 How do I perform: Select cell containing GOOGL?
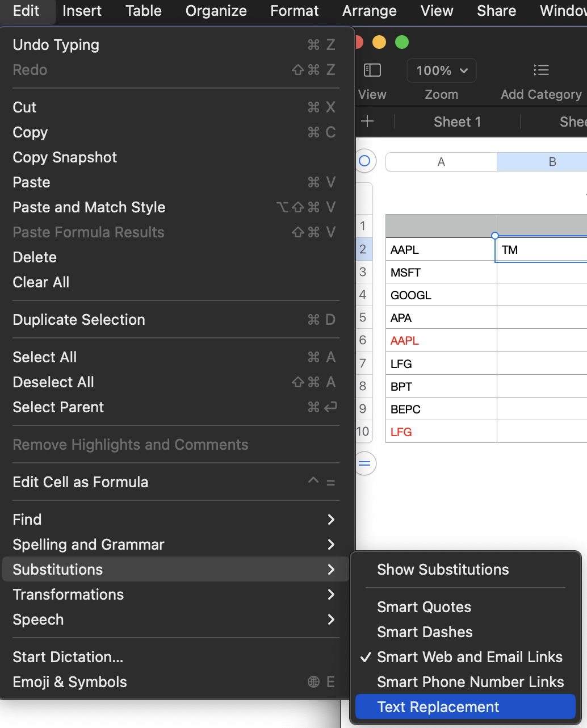pos(441,295)
